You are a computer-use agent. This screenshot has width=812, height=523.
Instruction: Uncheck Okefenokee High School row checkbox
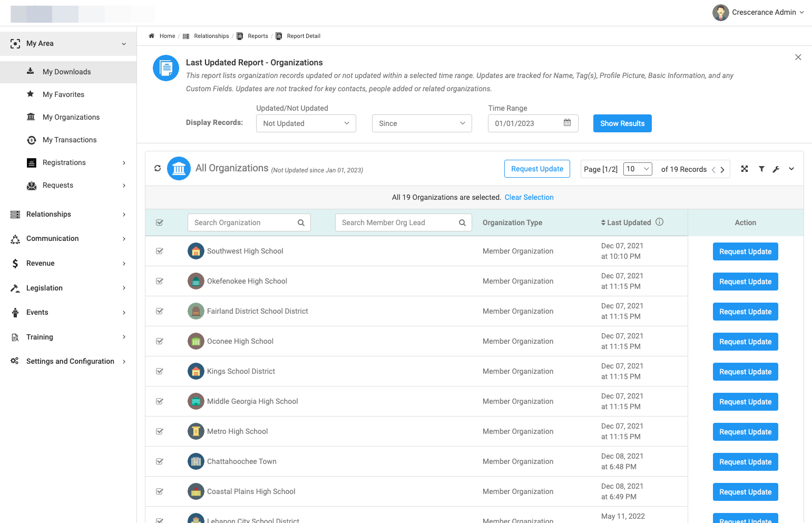coord(160,281)
